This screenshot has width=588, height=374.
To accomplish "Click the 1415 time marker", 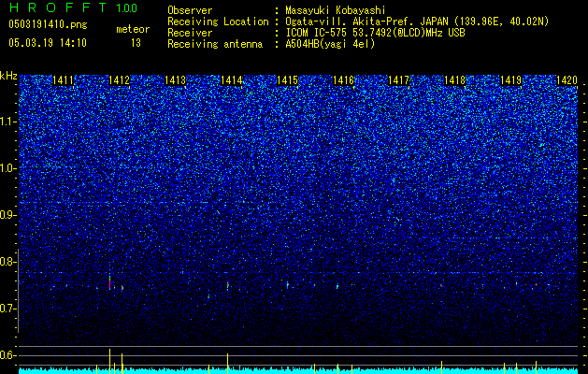I will click(x=287, y=80).
